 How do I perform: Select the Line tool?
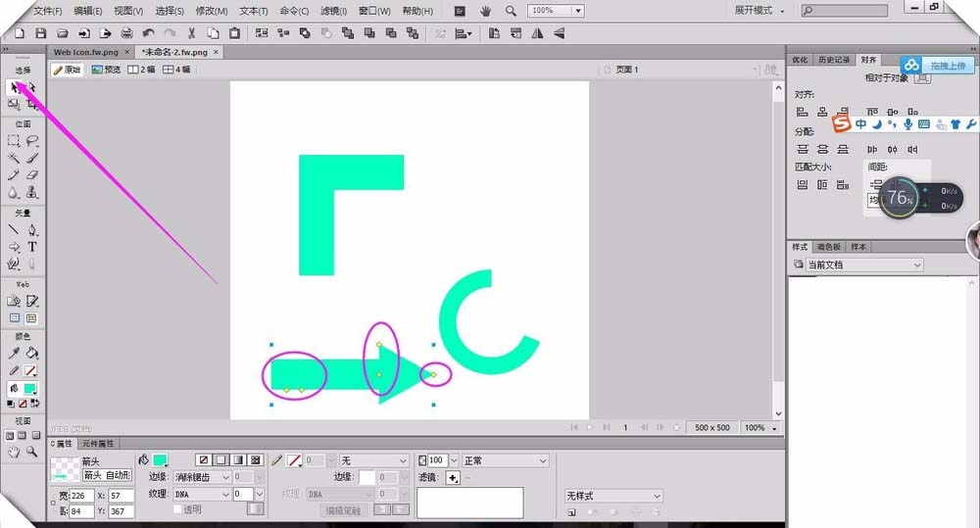pyautogui.click(x=14, y=230)
